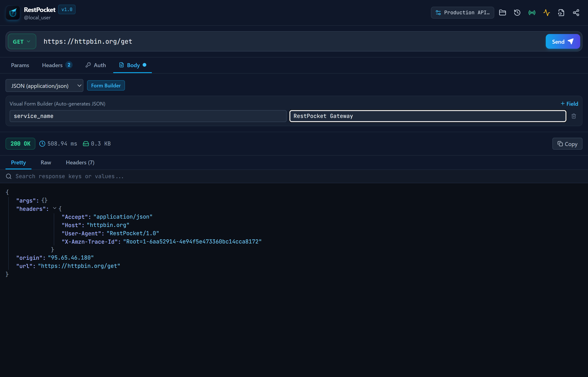Click the URL input field
The width and height of the screenshot is (588, 377).
(291, 41)
